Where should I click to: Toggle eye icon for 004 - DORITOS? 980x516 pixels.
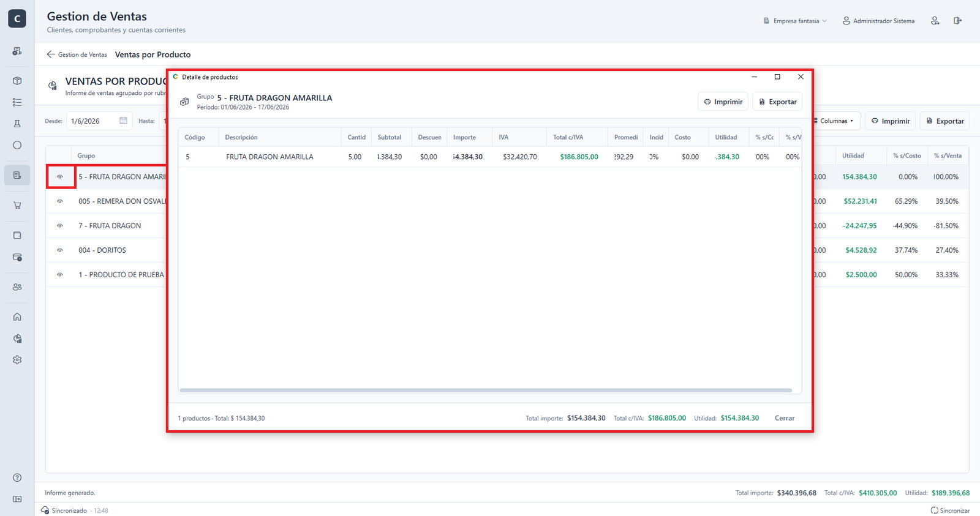tap(60, 250)
